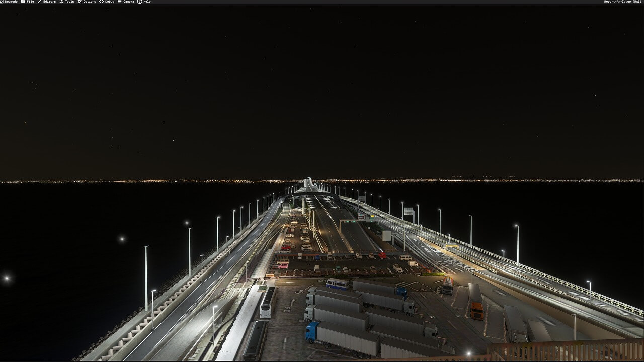The width and height of the screenshot is (644, 362).
Task: Expand the Options menu
Action: (90, 2)
